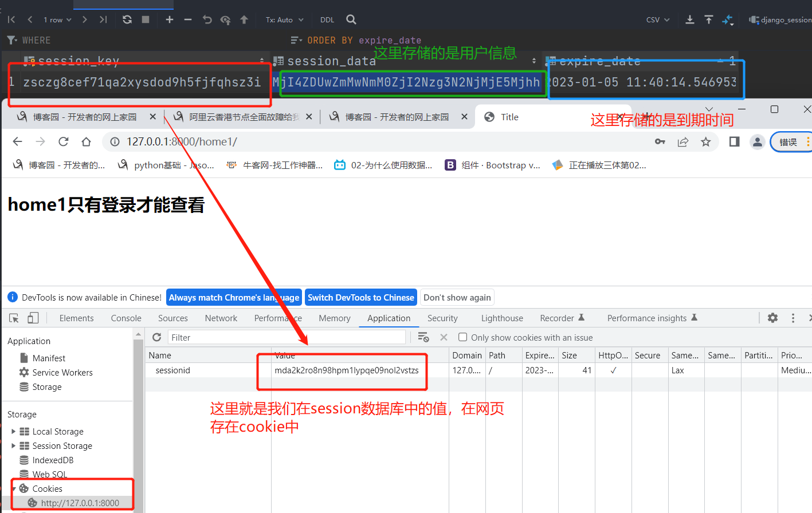Submit changes to the database
812x513 pixels.
coord(244,19)
